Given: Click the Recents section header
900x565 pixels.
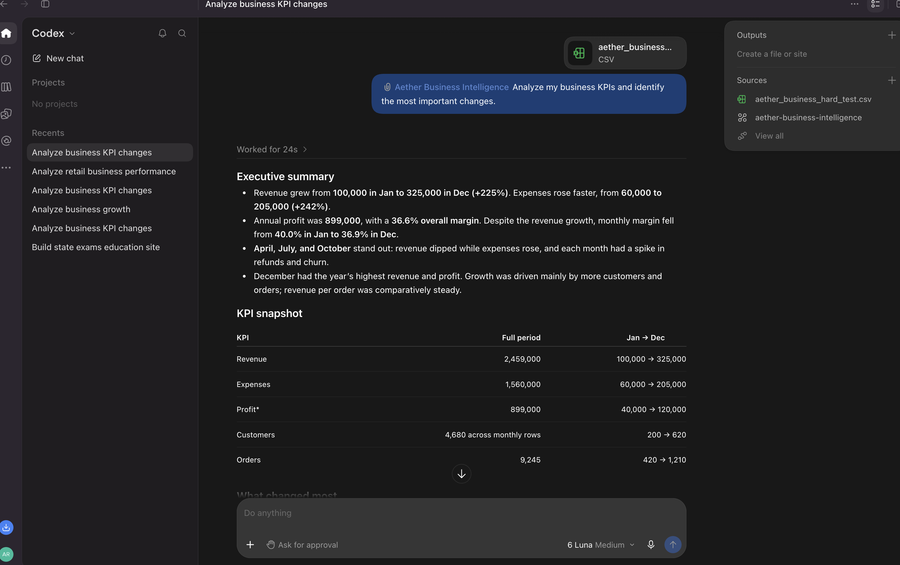Looking at the screenshot, I should [48, 133].
